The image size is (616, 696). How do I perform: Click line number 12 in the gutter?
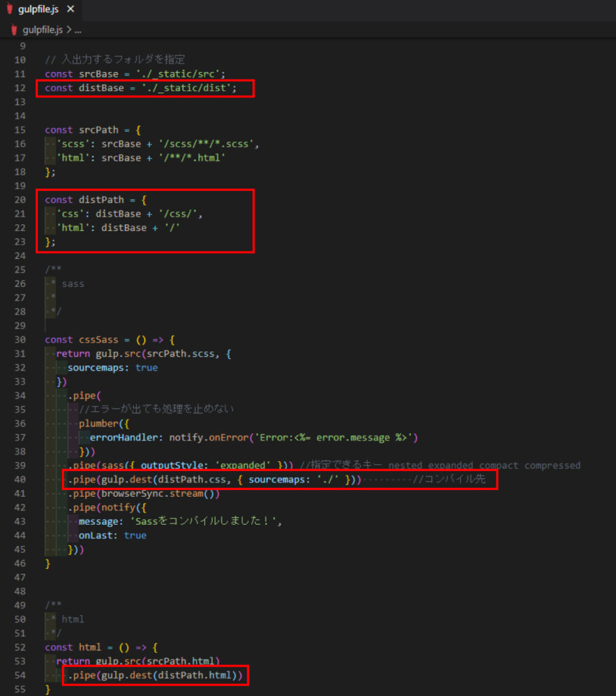tap(20, 88)
